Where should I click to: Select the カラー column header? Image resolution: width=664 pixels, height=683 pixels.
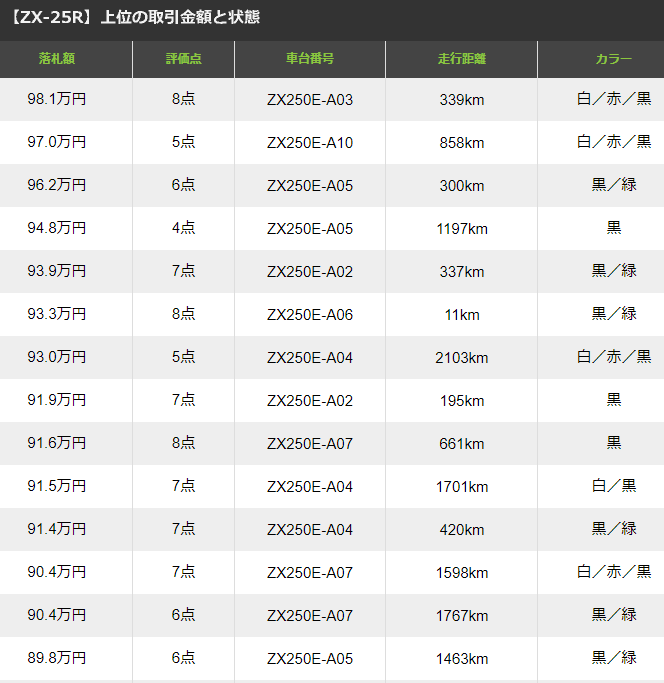click(x=613, y=59)
